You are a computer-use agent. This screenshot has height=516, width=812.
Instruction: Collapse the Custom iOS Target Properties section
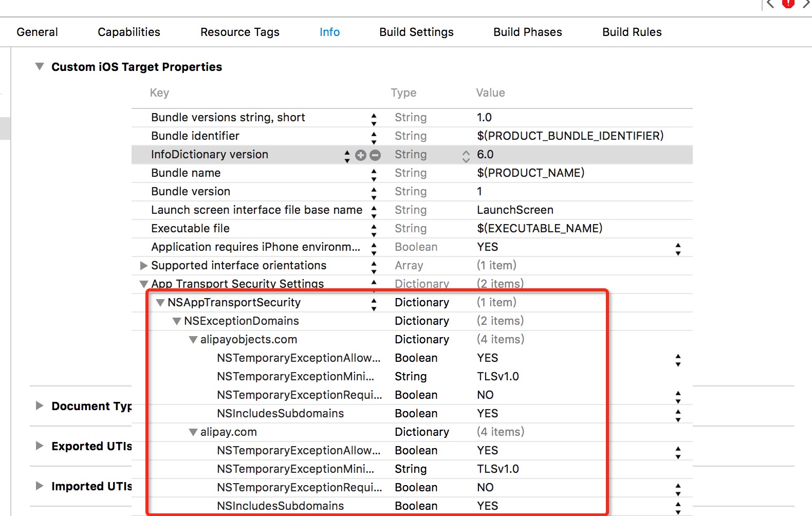click(40, 67)
